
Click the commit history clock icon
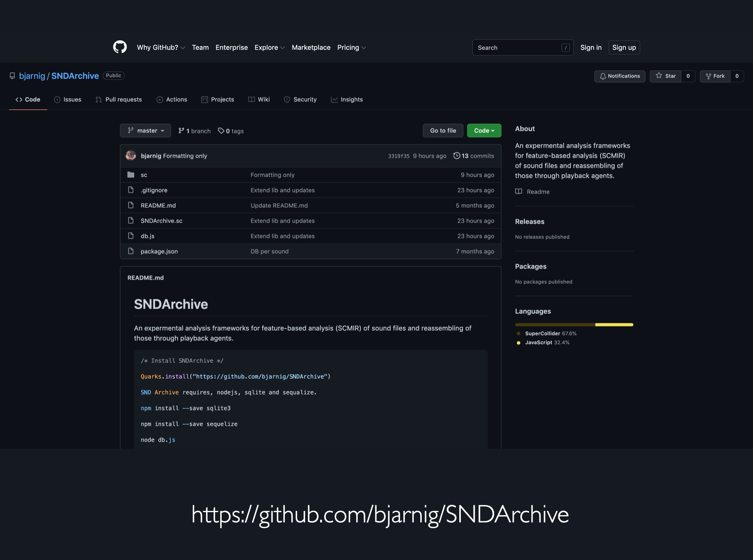click(456, 155)
